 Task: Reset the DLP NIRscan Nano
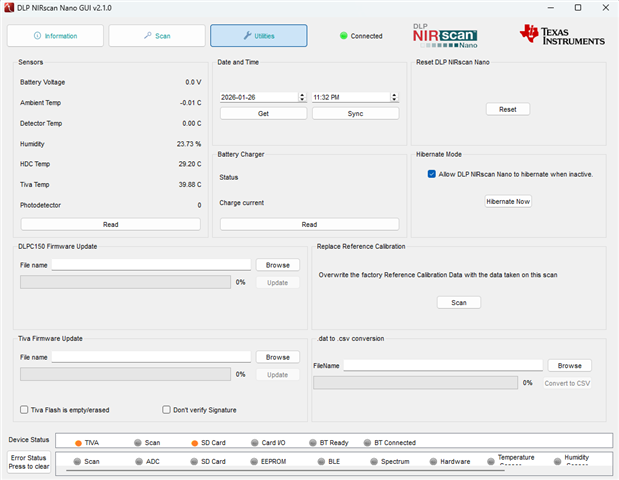click(x=508, y=109)
